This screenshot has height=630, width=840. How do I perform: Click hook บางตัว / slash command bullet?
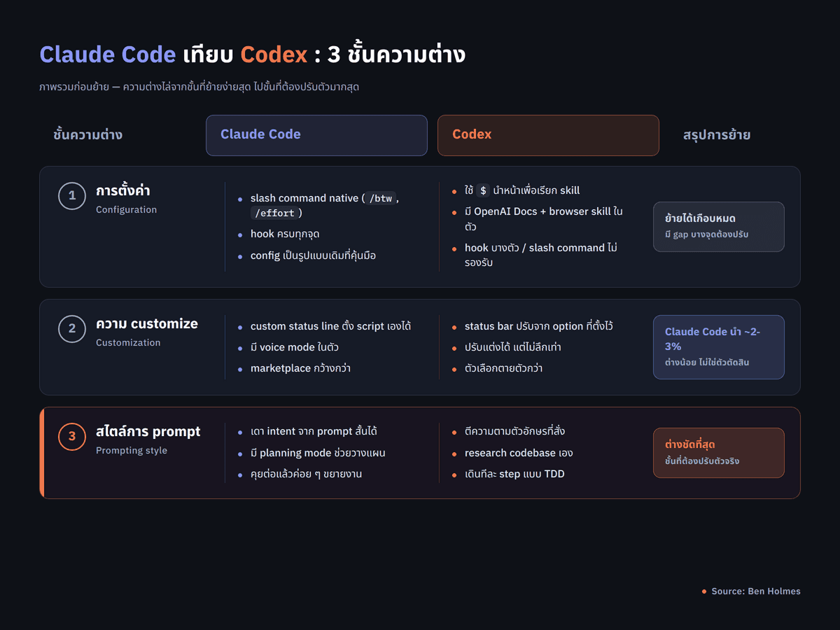[x=541, y=255]
